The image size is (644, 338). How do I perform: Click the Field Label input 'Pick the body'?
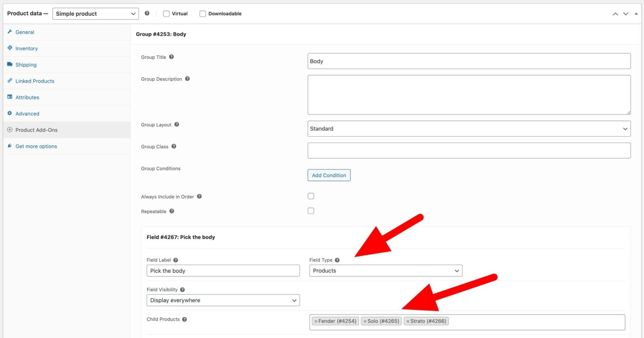pyautogui.click(x=223, y=271)
